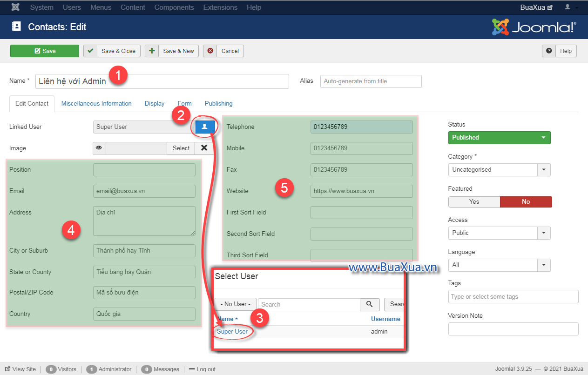Click the Name input field
588x375 pixels.
click(x=162, y=81)
